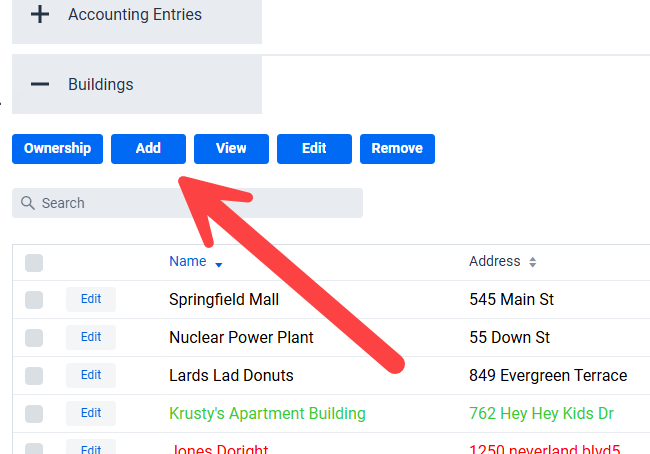This screenshot has width=650, height=454.
Task: Click the 762 Hey Hey Kids Dr address
Action: point(541,414)
